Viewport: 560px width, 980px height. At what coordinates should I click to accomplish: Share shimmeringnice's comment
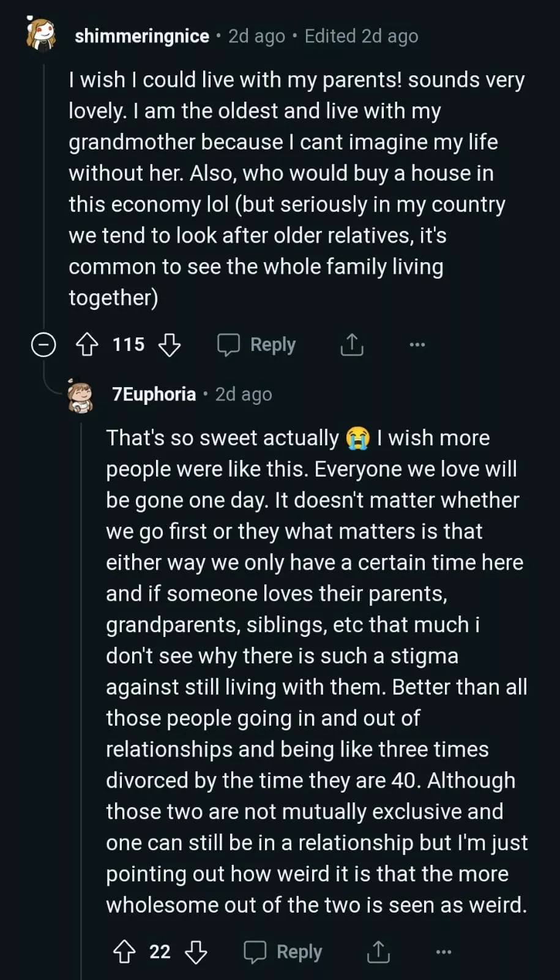(x=352, y=345)
